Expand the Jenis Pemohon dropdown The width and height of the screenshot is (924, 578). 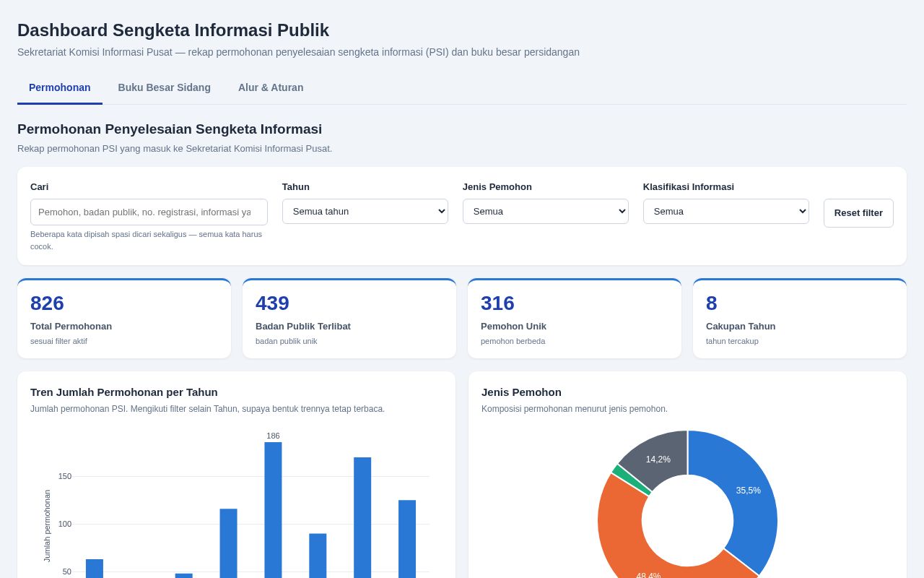pos(546,211)
